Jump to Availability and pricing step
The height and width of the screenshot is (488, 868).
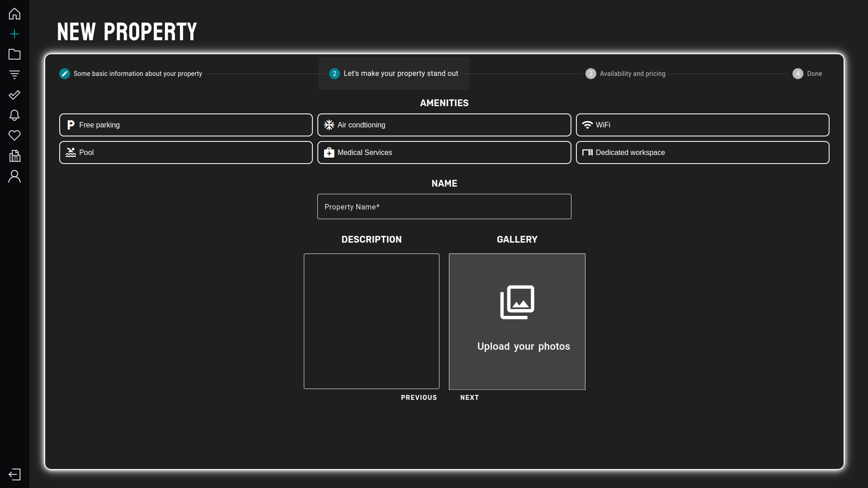tap(625, 74)
